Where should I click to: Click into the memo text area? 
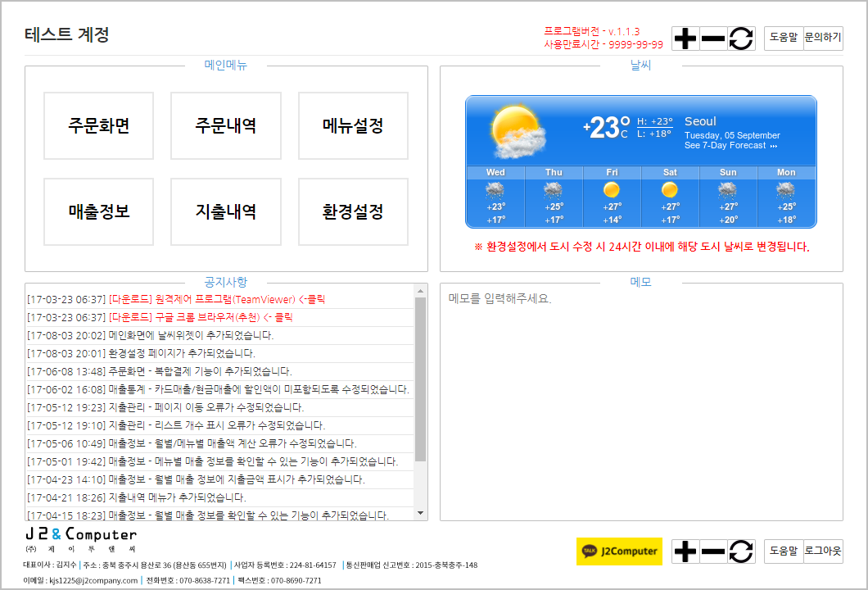641,402
